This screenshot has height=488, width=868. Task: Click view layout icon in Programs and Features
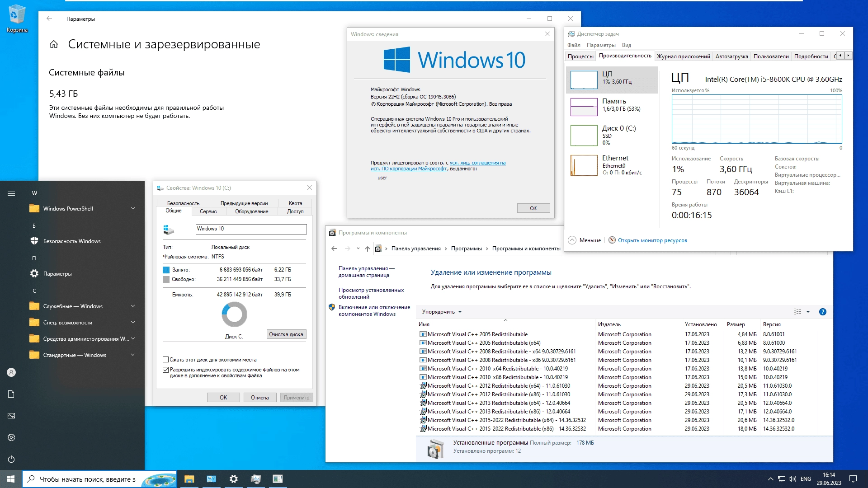pyautogui.click(x=797, y=312)
